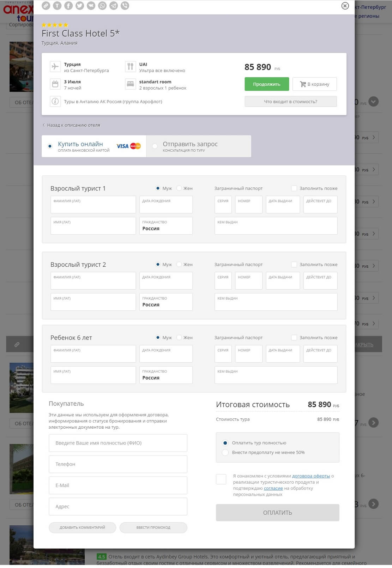Screen dimensions: 392x568
Task: Expand Что входит в стоимость?
Action: [x=291, y=102]
